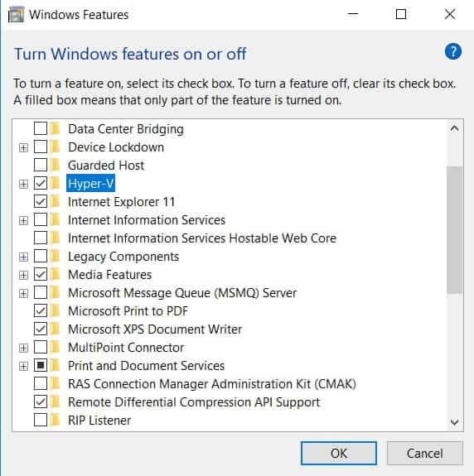The height and width of the screenshot is (476, 474).
Task: Click the folder icon next to Guarded Host
Action: [x=56, y=165]
